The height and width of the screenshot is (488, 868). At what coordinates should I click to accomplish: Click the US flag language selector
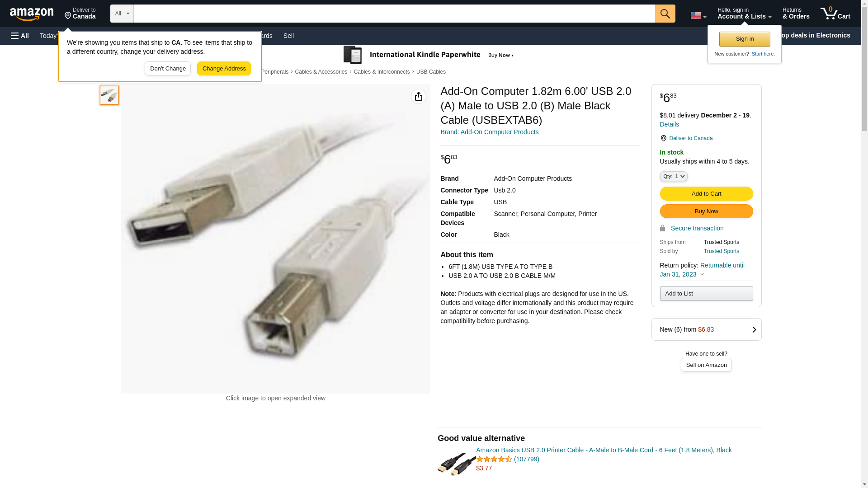point(698,15)
